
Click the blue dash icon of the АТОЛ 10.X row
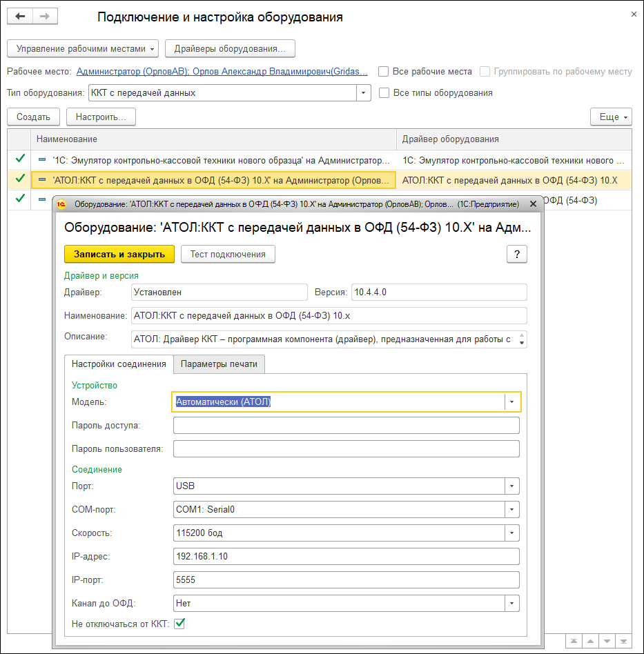42,180
